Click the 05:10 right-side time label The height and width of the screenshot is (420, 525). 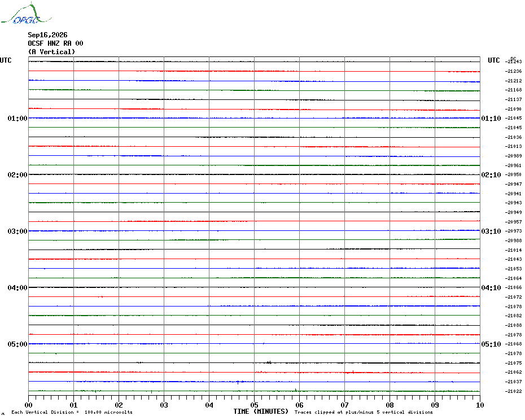pos(491,344)
